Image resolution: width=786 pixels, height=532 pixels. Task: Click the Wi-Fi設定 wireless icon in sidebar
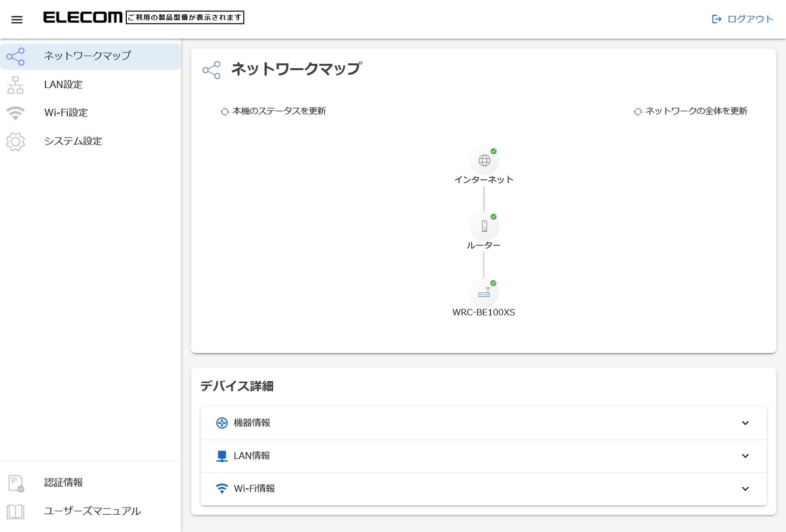[x=15, y=113]
